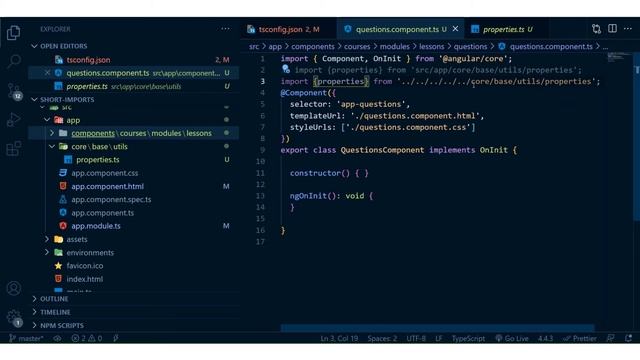Open the Search view icon

13,61
